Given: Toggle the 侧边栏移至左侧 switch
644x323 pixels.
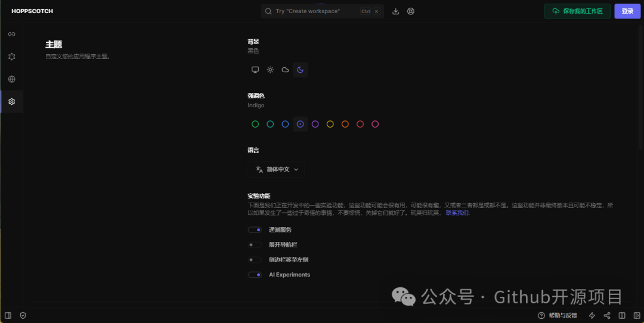Looking at the screenshot, I should pos(255,260).
